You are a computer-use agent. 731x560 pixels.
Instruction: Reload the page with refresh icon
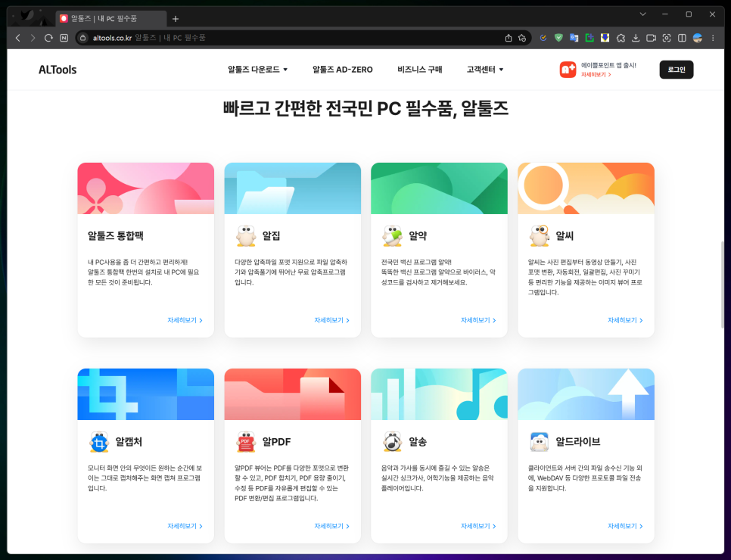[x=48, y=38]
